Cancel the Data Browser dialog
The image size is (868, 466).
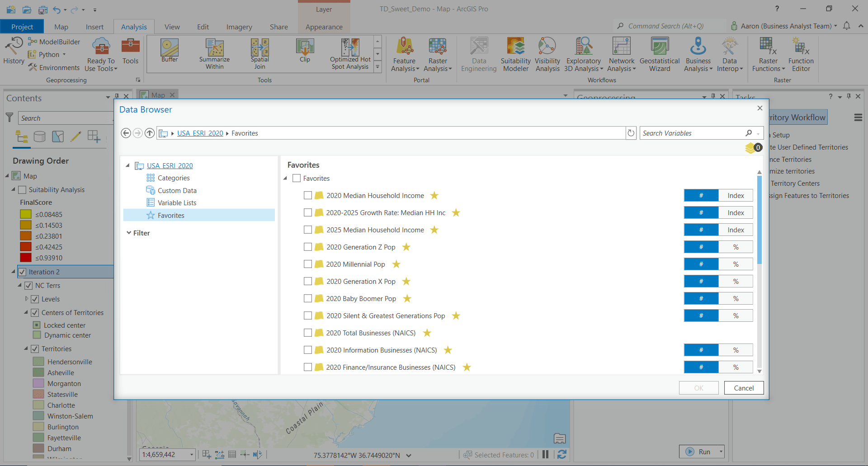pyautogui.click(x=744, y=388)
